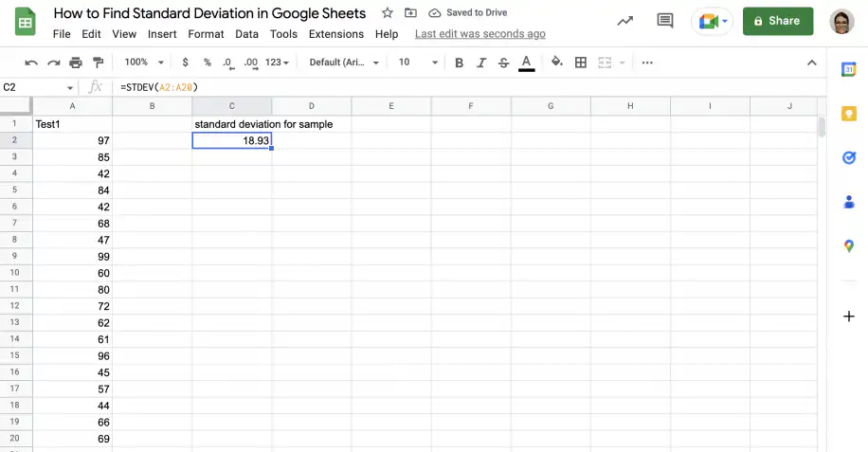This screenshot has width=868, height=452.
Task: Open the fill color bucket
Action: click(557, 62)
